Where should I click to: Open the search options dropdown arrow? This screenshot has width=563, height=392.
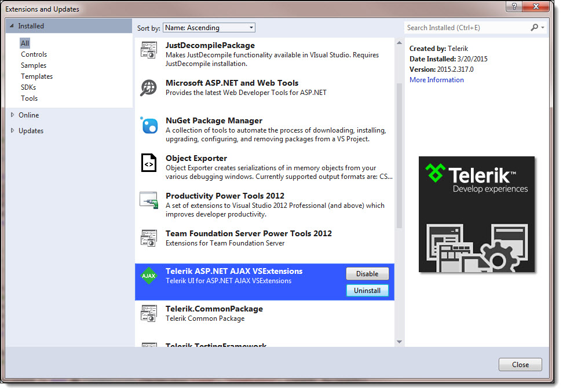543,27
